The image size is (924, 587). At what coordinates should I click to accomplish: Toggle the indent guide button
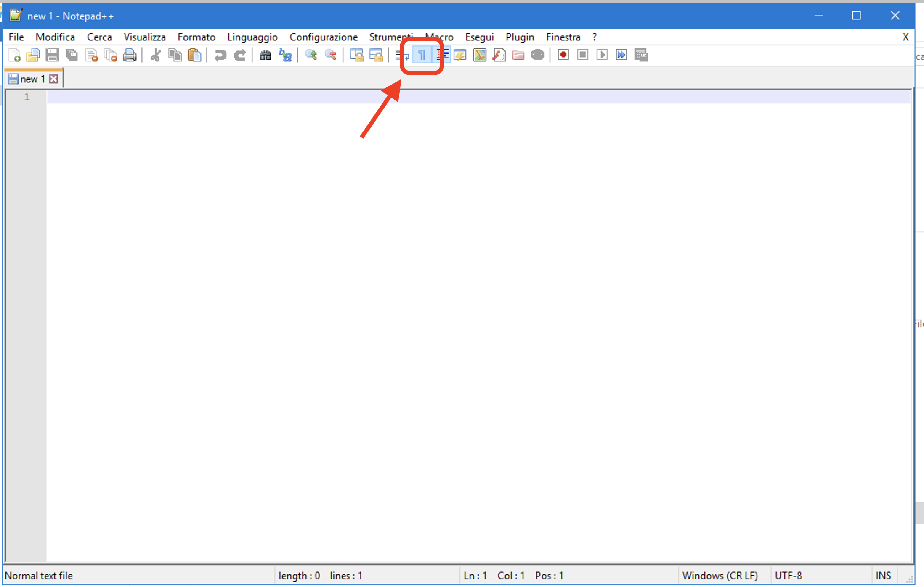coord(441,55)
